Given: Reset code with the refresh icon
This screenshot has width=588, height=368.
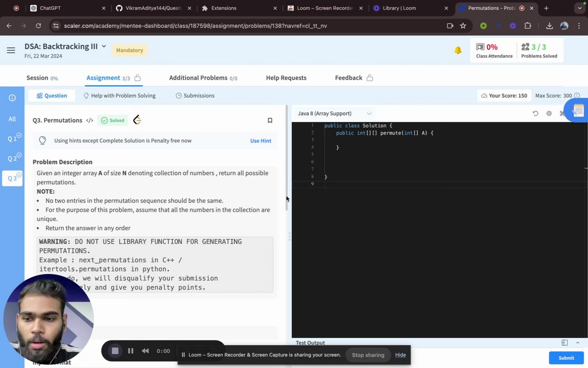Looking at the screenshot, I should click(535, 114).
